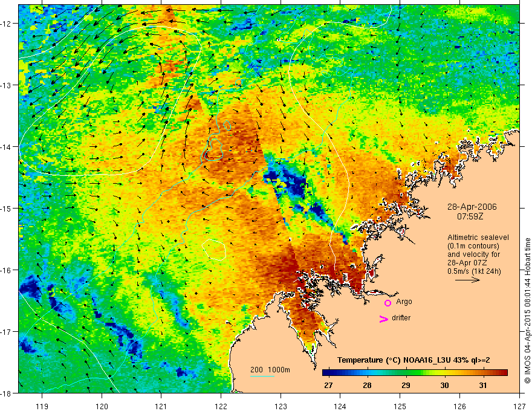
Task: Click the 27 value on the color scale
Action: pyautogui.click(x=328, y=386)
